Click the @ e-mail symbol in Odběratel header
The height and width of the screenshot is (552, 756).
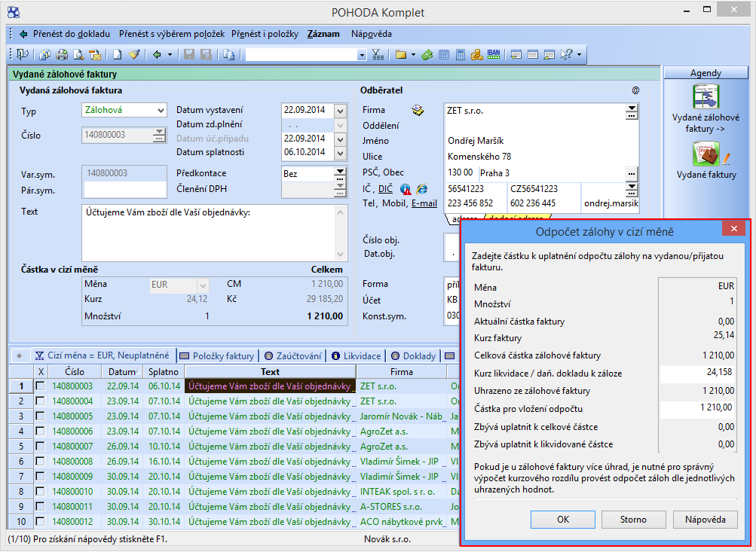(x=635, y=90)
